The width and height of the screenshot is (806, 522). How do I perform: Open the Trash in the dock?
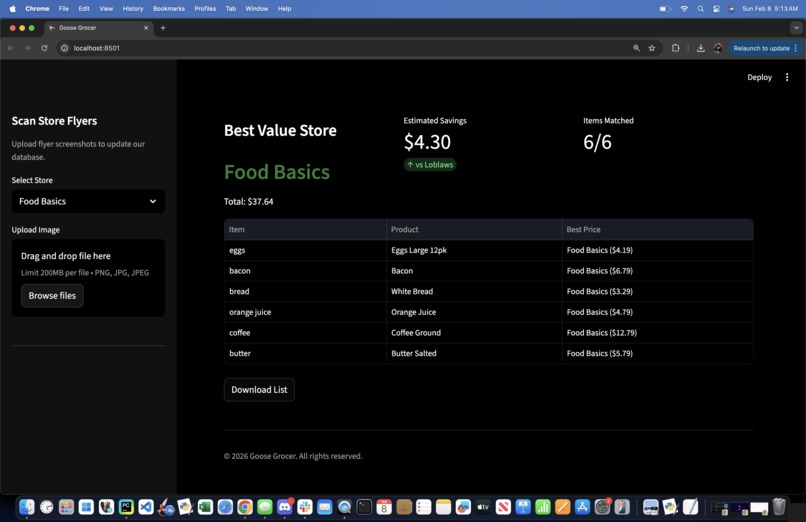point(779,507)
